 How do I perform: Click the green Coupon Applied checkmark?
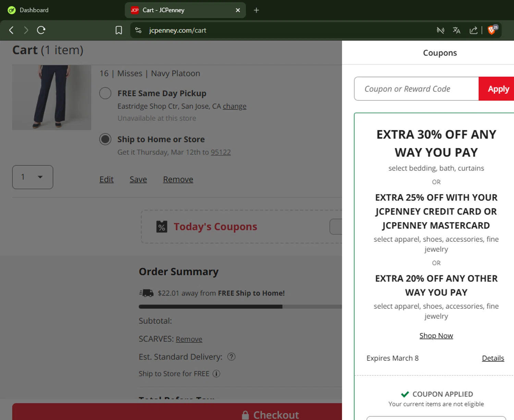click(405, 394)
